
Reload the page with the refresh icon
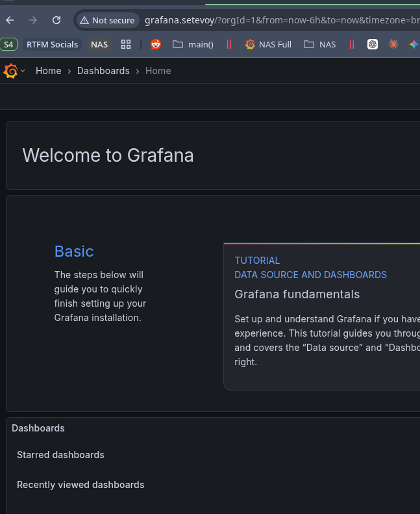pyautogui.click(x=56, y=20)
